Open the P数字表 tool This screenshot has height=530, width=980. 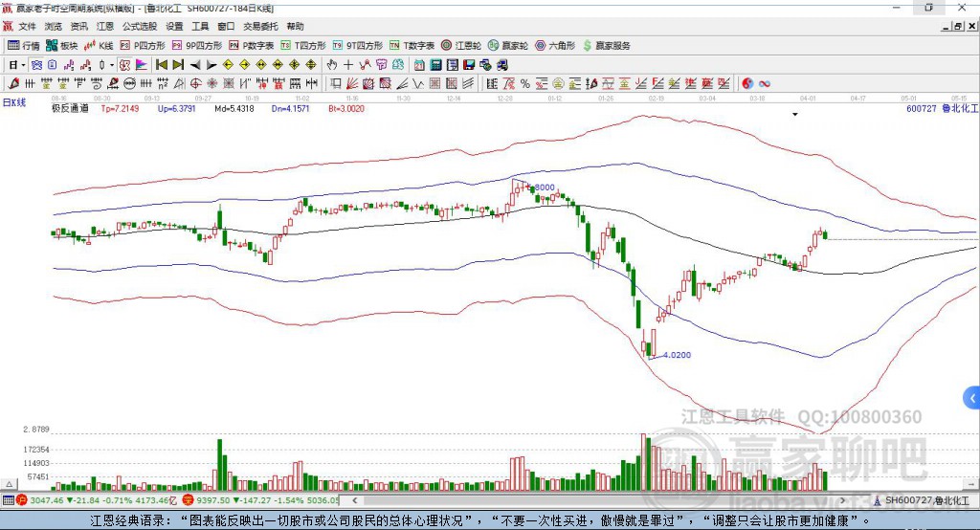pyautogui.click(x=252, y=46)
